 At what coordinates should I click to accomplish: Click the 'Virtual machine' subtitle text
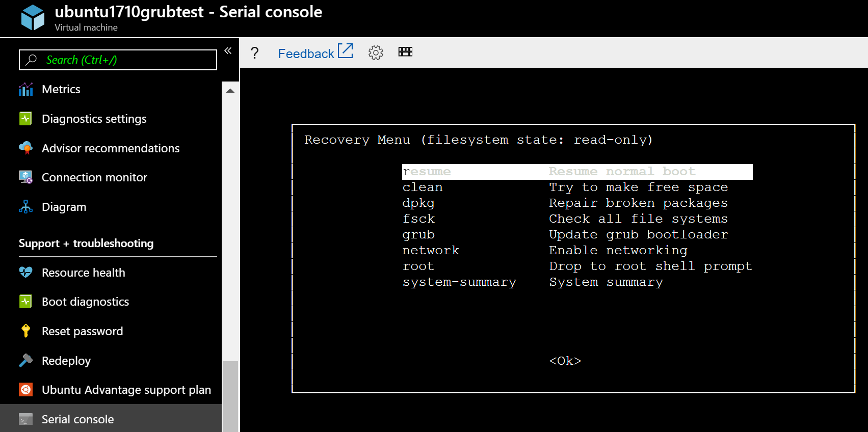tap(86, 28)
